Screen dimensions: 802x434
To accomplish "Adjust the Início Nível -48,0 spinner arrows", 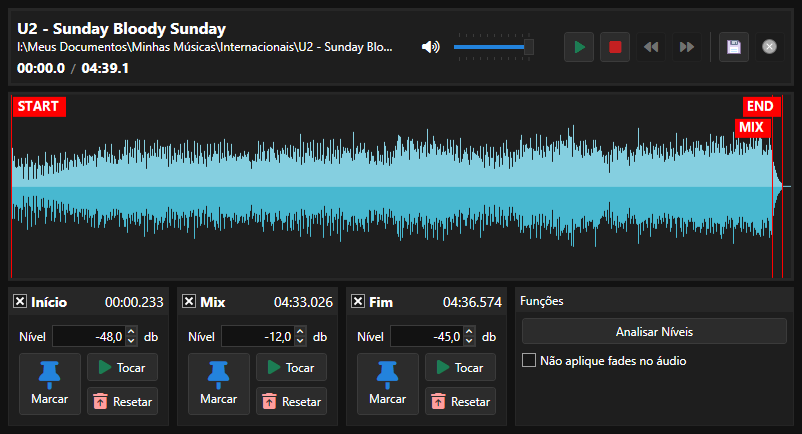I will 131,336.
